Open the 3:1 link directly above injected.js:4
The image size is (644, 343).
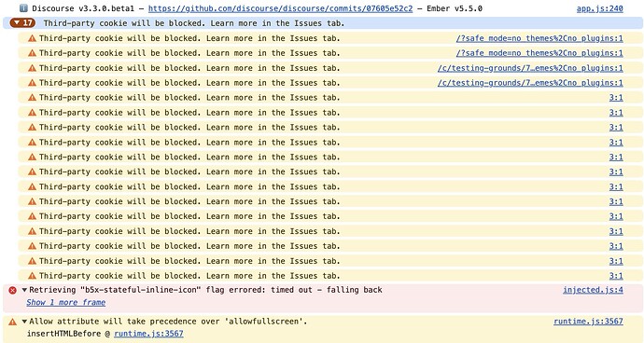point(616,276)
